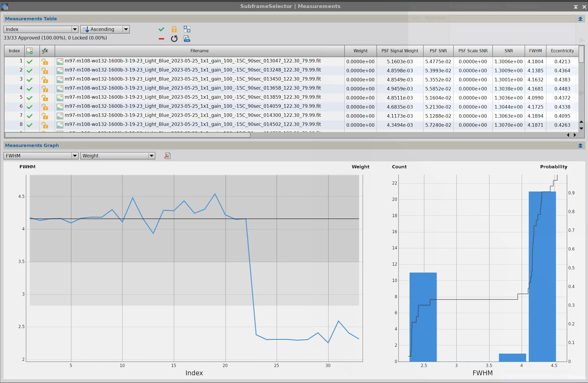Click the export graph PDF icon
This screenshot has height=383, width=588.
[167, 156]
